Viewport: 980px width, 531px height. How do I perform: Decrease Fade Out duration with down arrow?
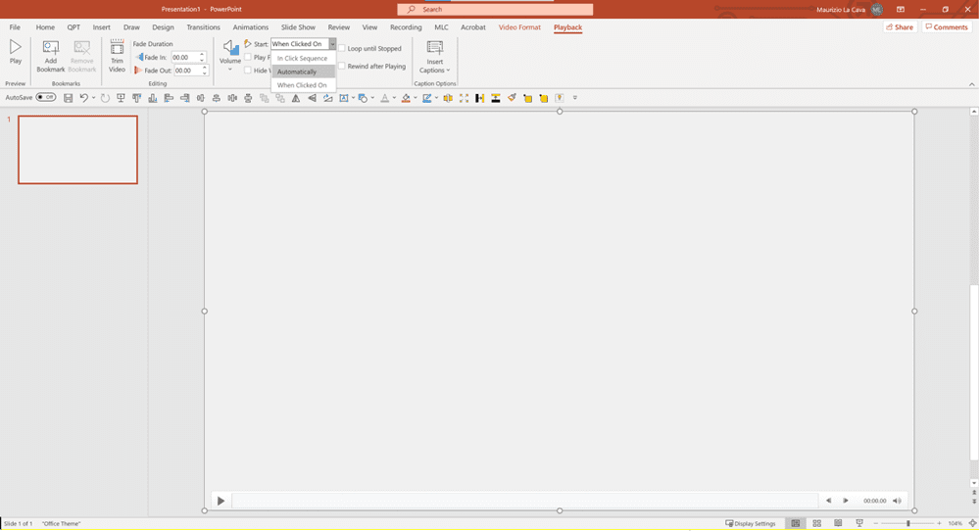click(x=205, y=73)
